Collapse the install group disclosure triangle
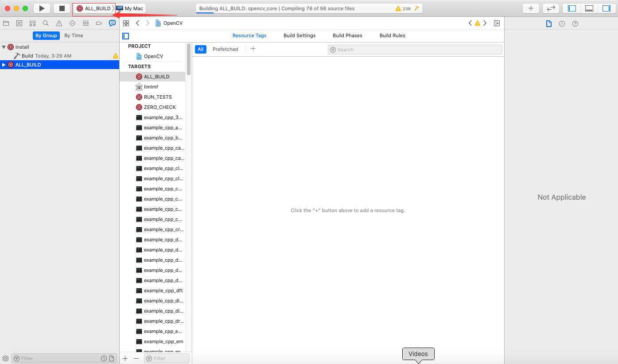 [x=4, y=47]
